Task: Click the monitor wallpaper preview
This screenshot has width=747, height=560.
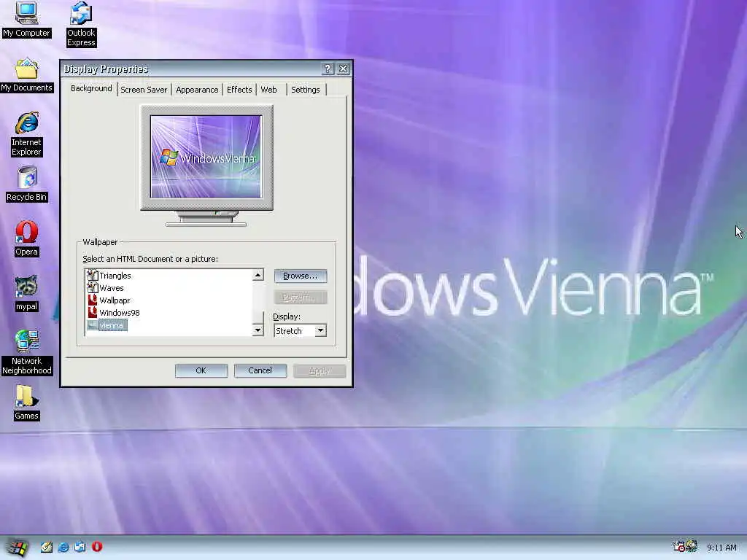Action: coord(206,157)
